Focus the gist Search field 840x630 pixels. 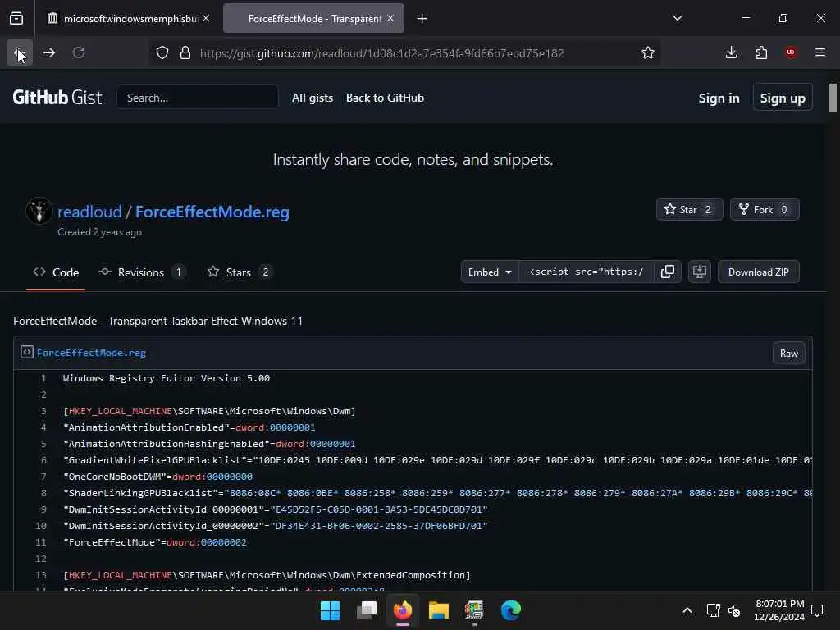(197, 98)
